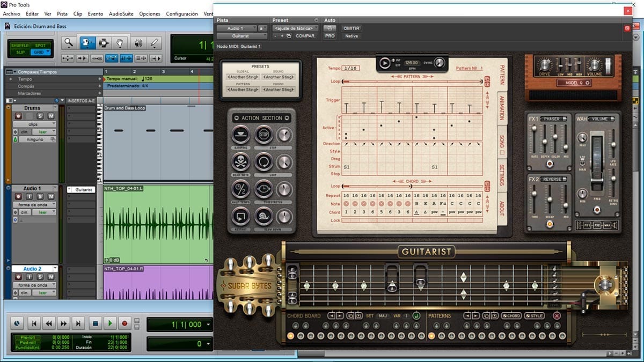
Task: Click the COMPAR. button
Action: (305, 36)
